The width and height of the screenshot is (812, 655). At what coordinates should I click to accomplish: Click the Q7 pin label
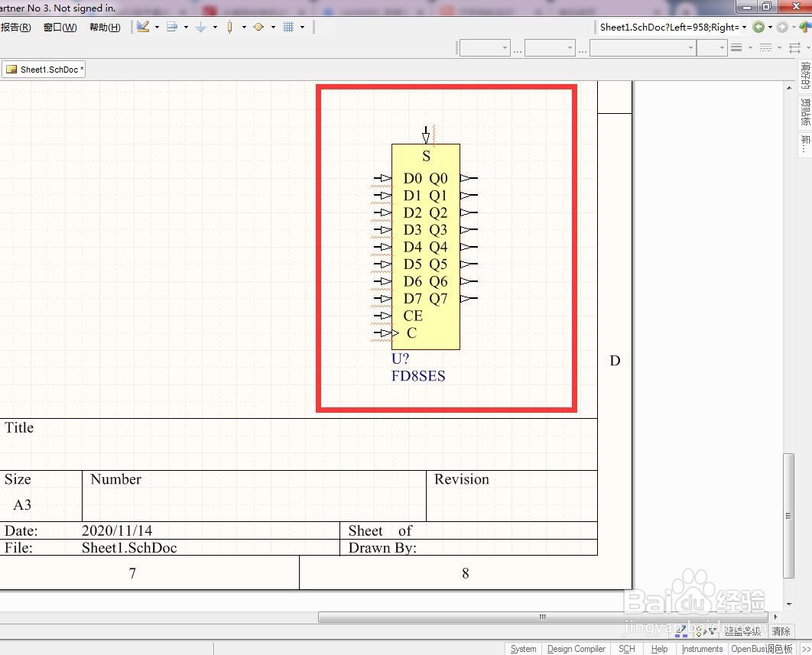tap(438, 299)
